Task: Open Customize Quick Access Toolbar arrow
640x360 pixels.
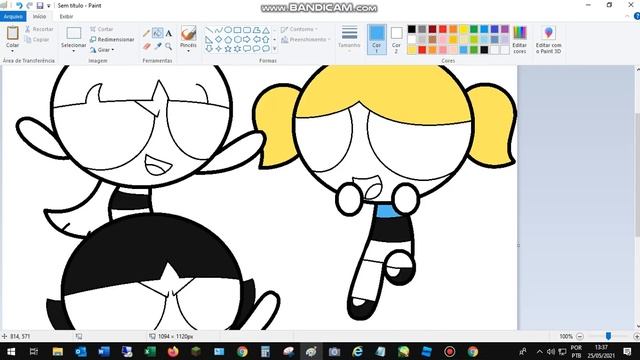Action: [49, 6]
